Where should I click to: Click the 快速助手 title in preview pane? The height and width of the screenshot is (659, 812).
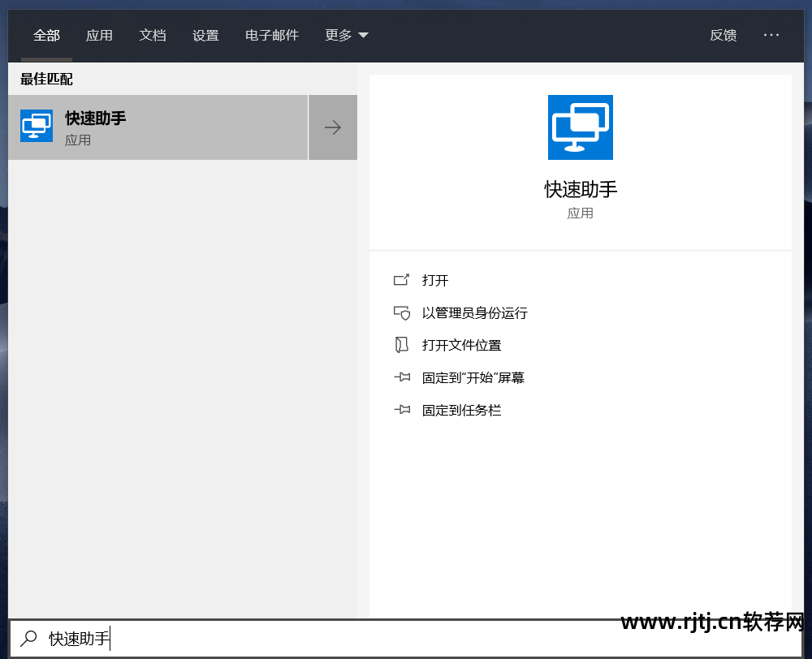pyautogui.click(x=581, y=189)
